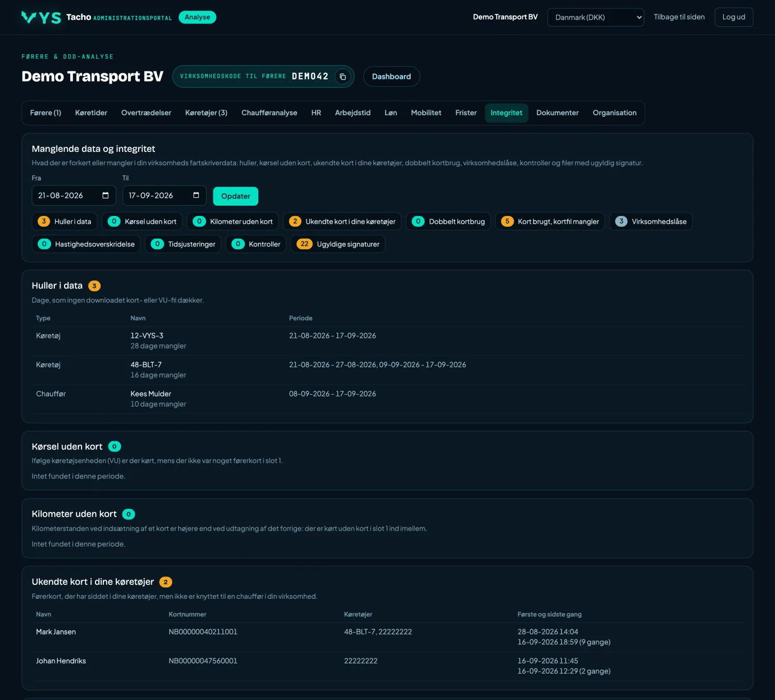This screenshot has height=700, width=775.
Task: Select the Ukendte kort i dine køretøjer chip
Action: [342, 222]
